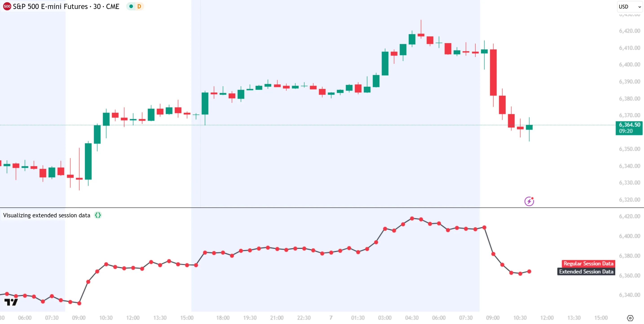Viewport: 644px width, 324px height.
Task: Click the 04:30 label on the time axis
Action: [412, 318]
